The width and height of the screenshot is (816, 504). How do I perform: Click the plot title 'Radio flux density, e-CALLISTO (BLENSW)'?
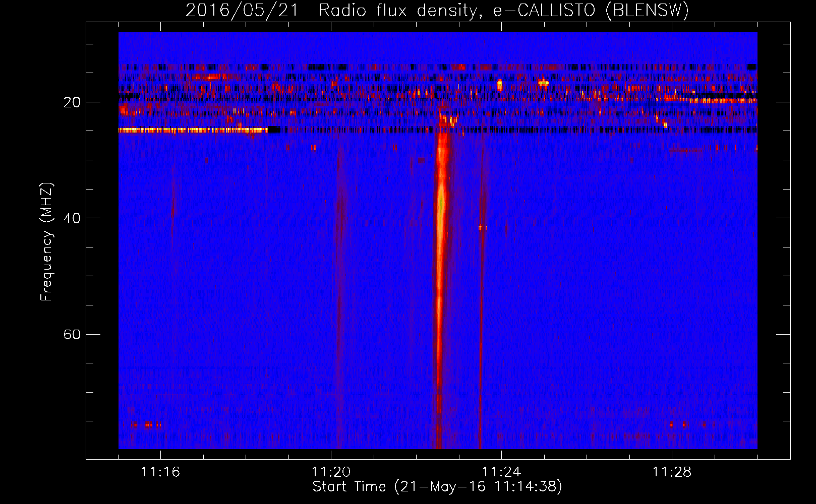[x=503, y=10]
